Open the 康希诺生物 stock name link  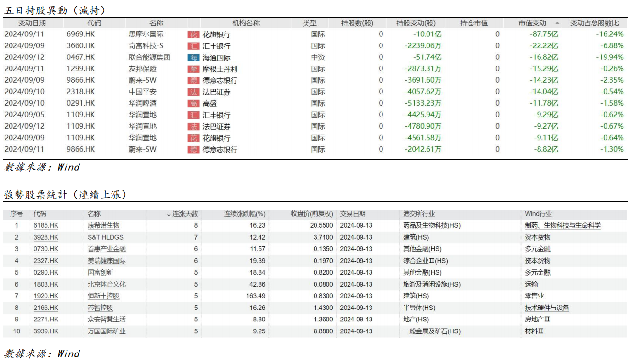tap(103, 225)
